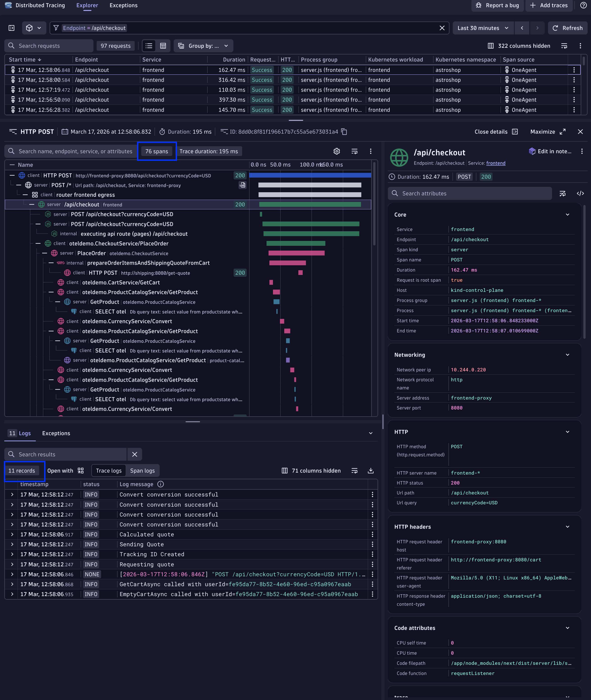Go to previous timeframe arrow
Image resolution: width=591 pixels, height=700 pixels.
coord(522,28)
